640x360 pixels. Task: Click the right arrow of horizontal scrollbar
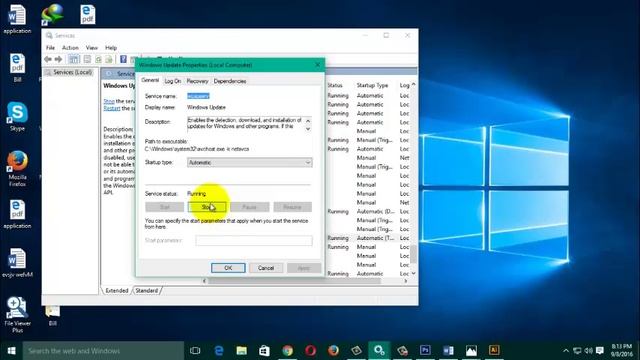coord(405,280)
